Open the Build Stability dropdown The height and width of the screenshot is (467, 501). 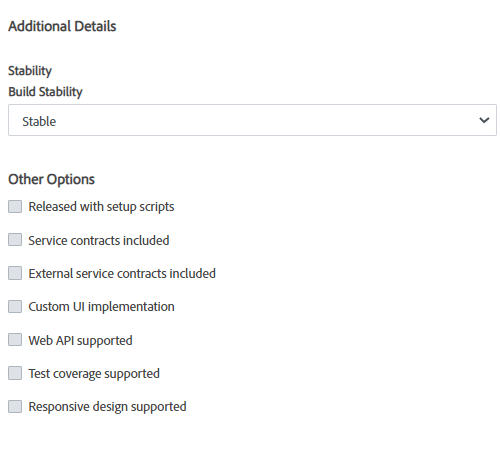point(252,120)
